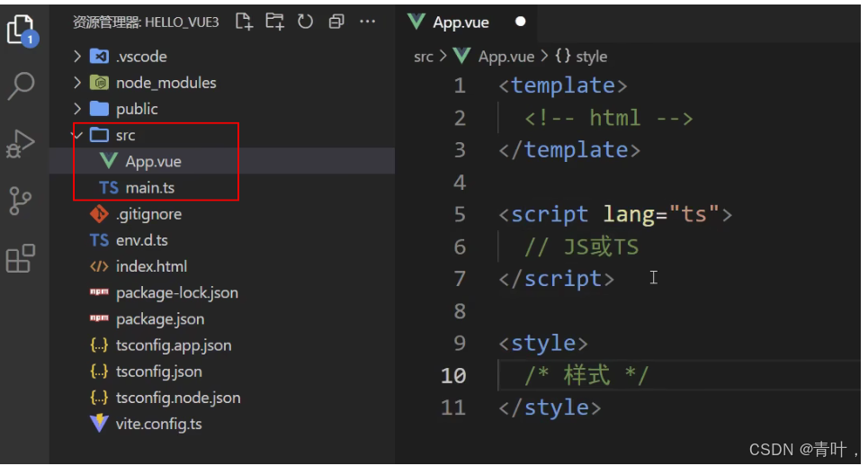Image resolution: width=868 pixels, height=466 pixels.
Task: Click the closing script tag
Action: click(x=557, y=279)
